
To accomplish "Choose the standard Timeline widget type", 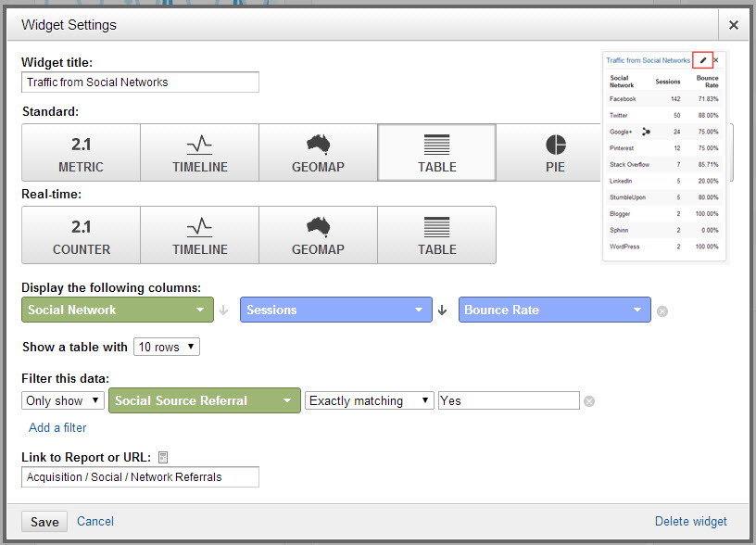I will click(199, 152).
